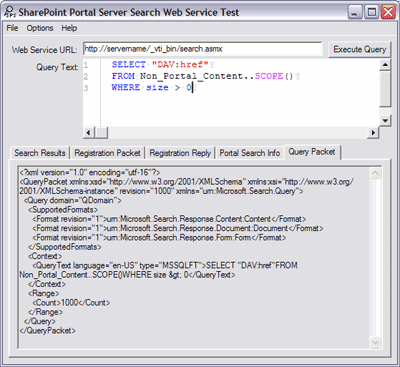The height and width of the screenshot is (367, 400).
Task: Switch to the Registration Packet tab
Action: [x=107, y=153]
